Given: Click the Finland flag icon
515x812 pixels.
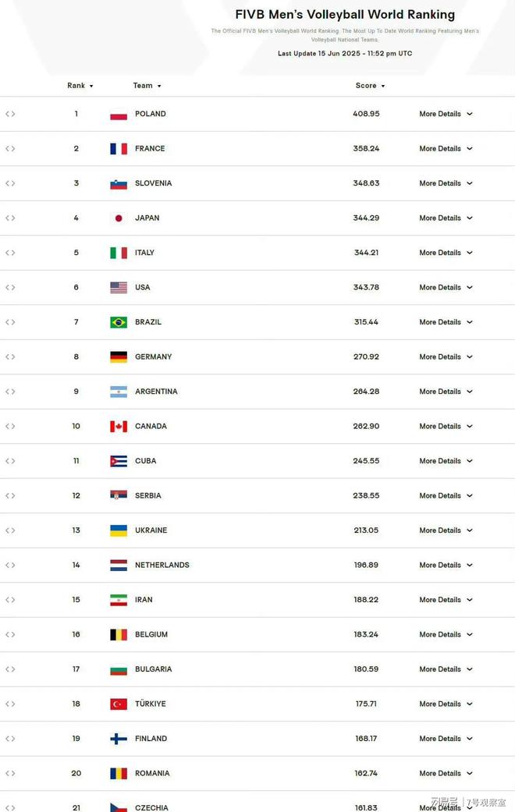Looking at the screenshot, I should point(119,739).
